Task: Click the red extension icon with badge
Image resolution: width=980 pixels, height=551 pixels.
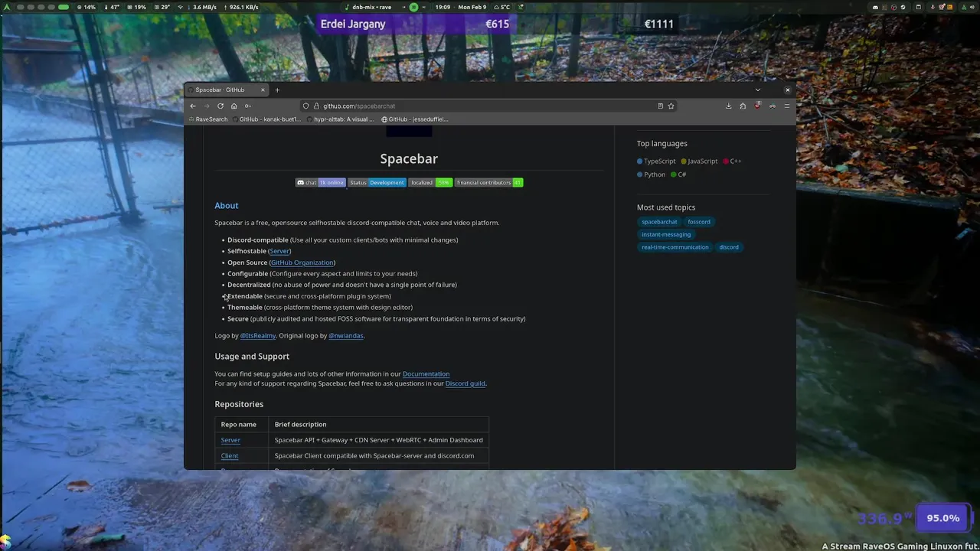Action: point(757,106)
